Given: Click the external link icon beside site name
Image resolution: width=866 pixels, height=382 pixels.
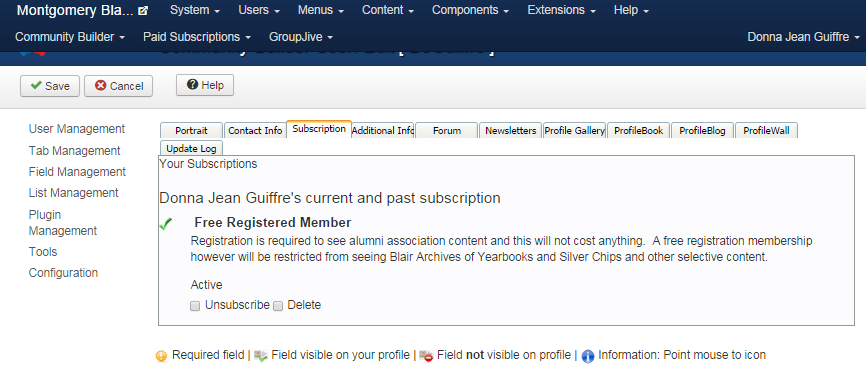Looking at the screenshot, I should (x=143, y=10).
